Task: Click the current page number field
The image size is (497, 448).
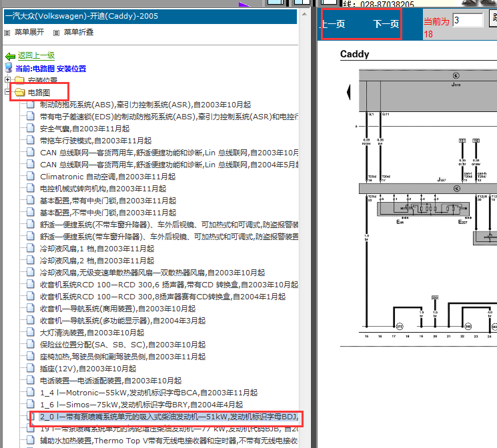Action: [468, 20]
